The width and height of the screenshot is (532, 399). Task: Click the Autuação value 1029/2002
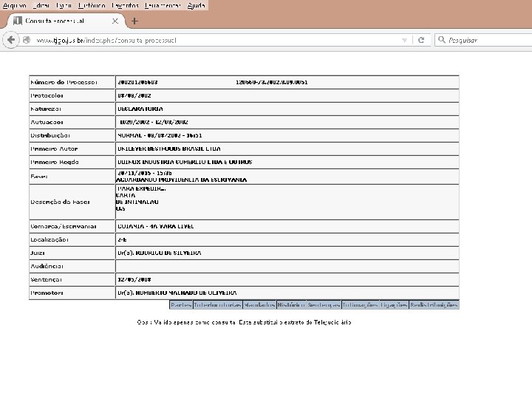click(134, 122)
